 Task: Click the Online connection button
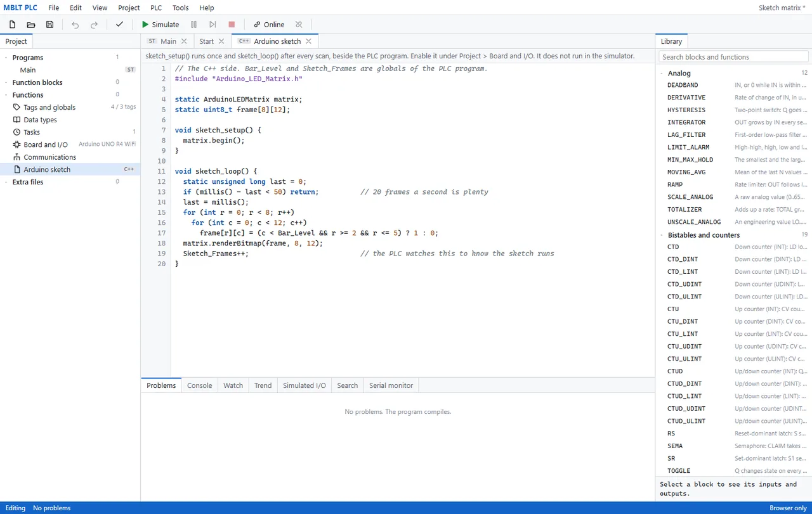coord(269,25)
